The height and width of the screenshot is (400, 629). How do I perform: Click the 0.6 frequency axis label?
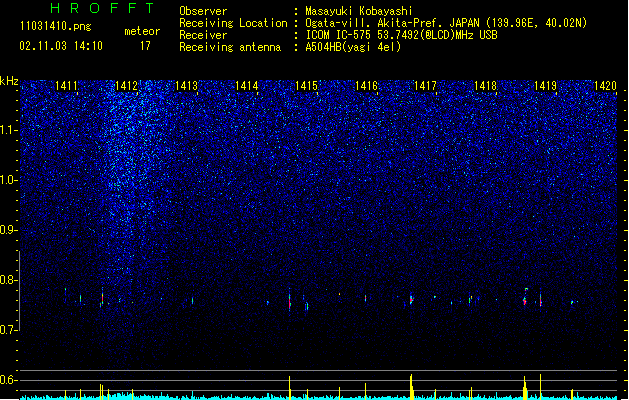(x=9, y=380)
